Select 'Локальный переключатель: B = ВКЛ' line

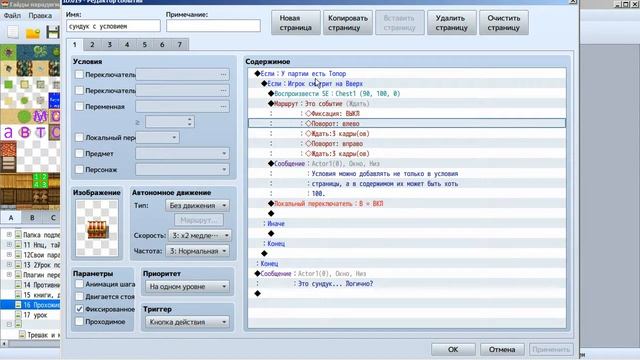(x=407, y=203)
